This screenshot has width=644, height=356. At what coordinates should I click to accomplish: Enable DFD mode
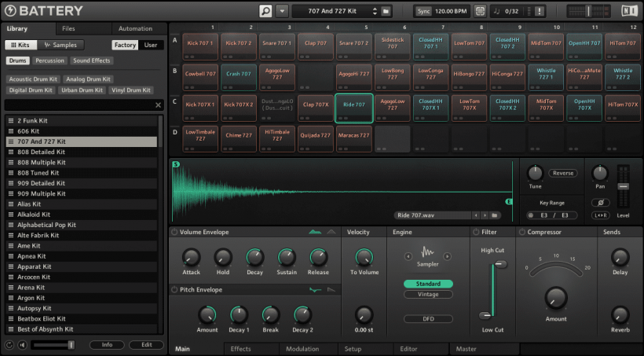[x=428, y=319]
